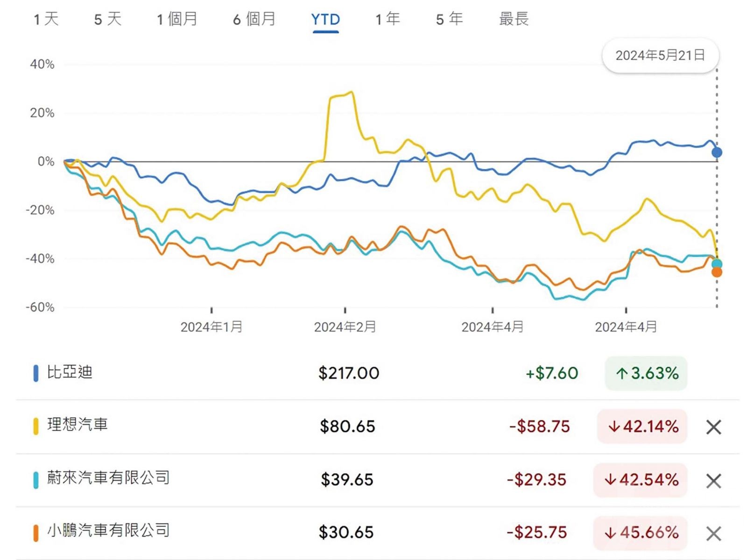
Task: Click the orange 小鵬 endpoint dot on chart
Action: point(717,272)
